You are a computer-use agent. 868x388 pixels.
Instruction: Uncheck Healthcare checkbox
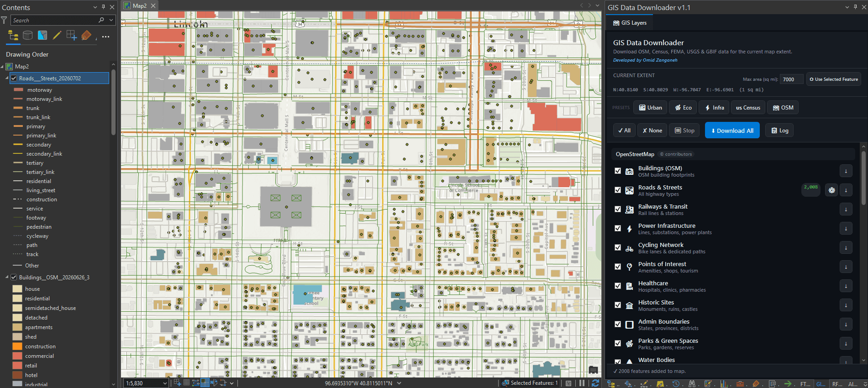coord(618,286)
